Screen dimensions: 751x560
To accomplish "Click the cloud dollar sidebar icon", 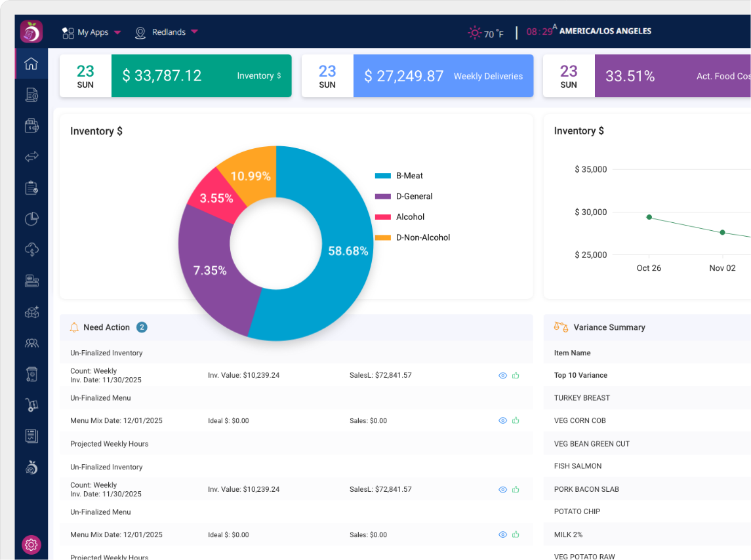I will 31,249.
